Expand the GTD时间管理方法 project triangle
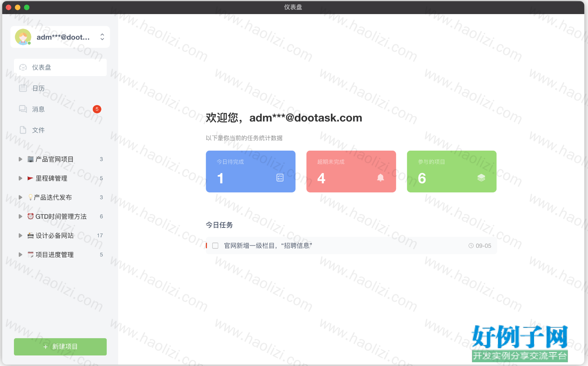This screenshot has width=588, height=366. pyautogui.click(x=20, y=217)
